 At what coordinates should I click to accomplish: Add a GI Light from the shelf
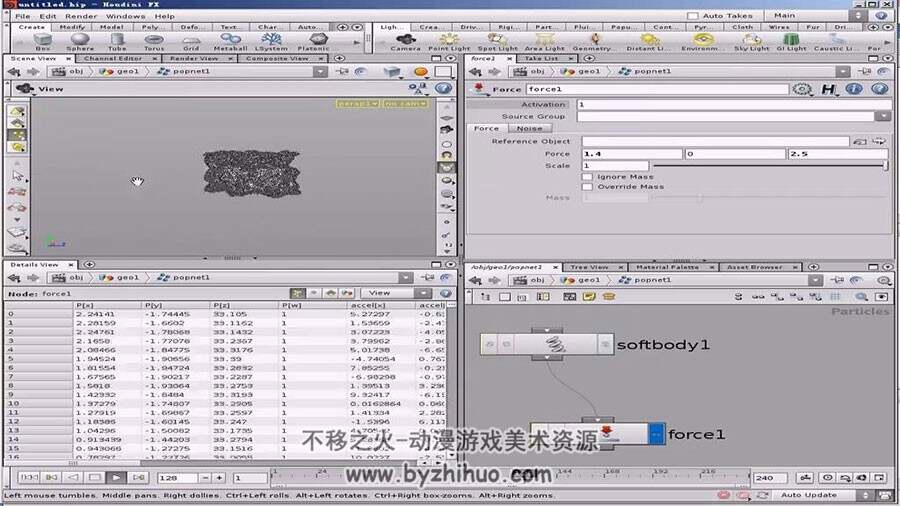coord(792,41)
